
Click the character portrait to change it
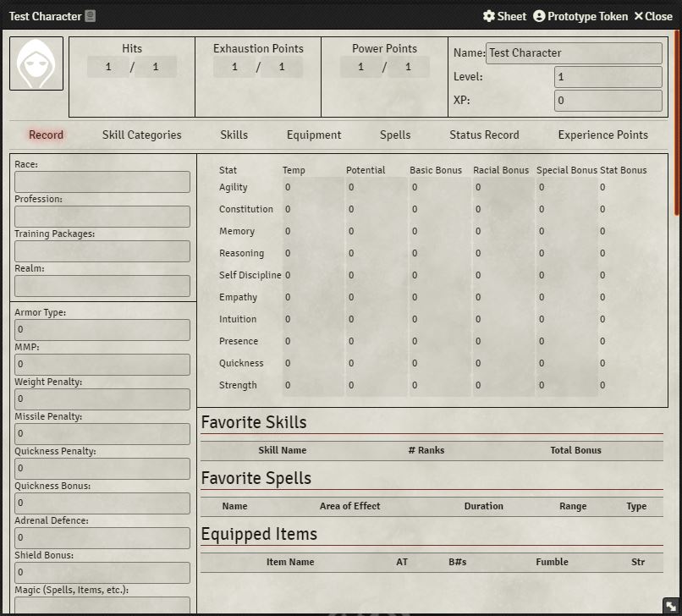tap(35, 63)
